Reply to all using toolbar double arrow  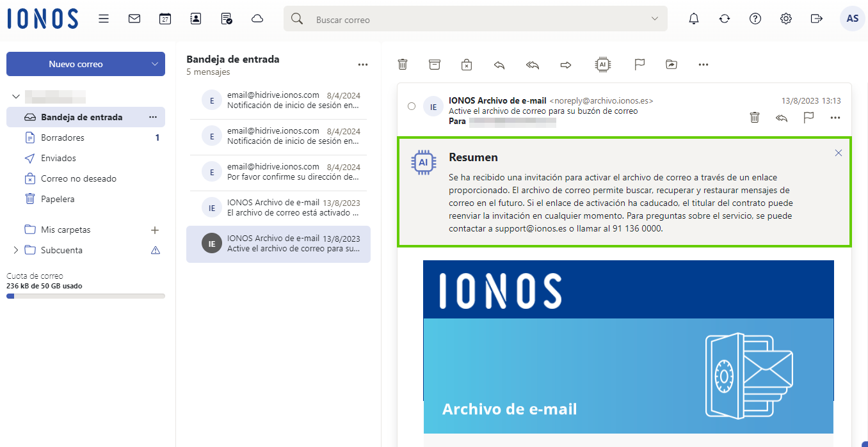pos(533,64)
